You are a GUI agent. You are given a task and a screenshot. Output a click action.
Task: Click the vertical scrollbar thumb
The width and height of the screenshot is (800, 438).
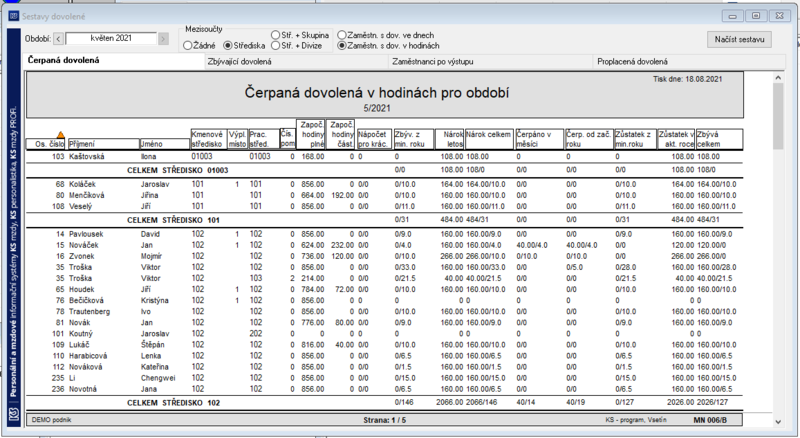tap(778, 116)
